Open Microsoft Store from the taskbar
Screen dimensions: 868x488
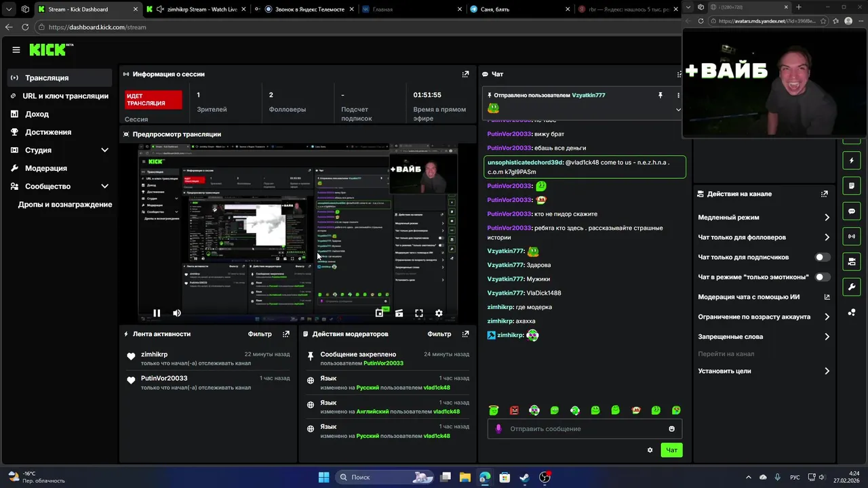pos(505,477)
